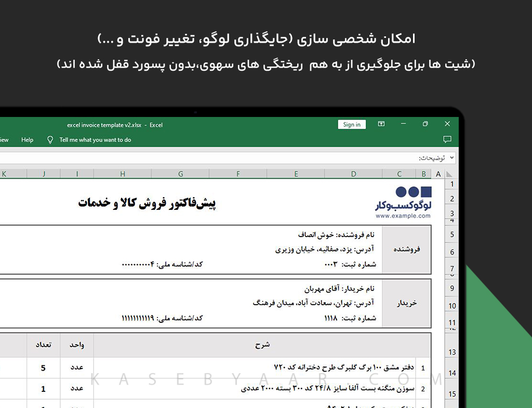Click the seller name نام فروشنده: خوش انصاف
The height and width of the screenshot is (408, 532).
tap(336, 234)
